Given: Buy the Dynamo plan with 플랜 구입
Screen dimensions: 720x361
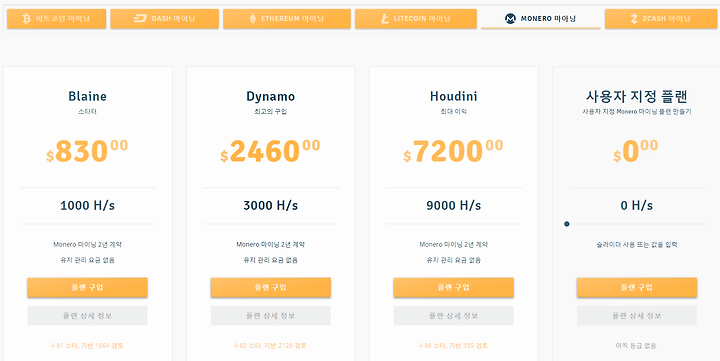Looking at the screenshot, I should pyautogui.click(x=270, y=288).
